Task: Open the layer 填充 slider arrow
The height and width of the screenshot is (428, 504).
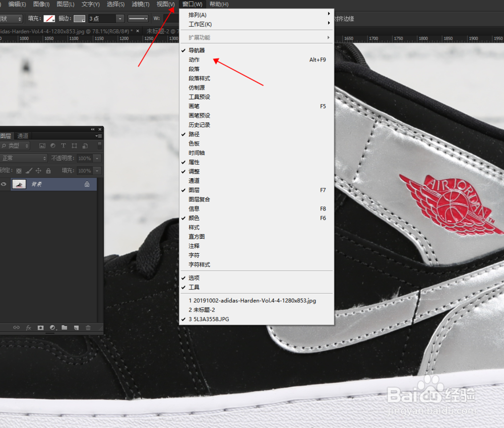Action: (x=97, y=171)
